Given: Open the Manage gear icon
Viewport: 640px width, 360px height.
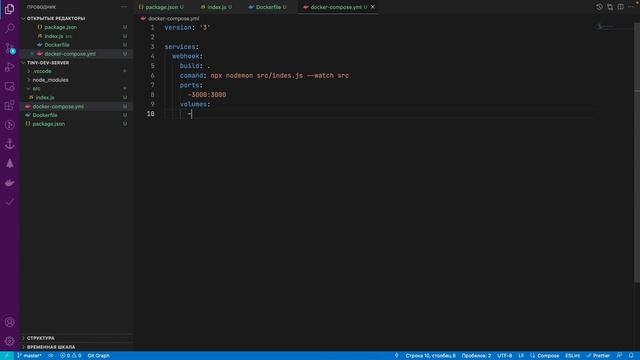Looking at the screenshot, I should (9, 341).
